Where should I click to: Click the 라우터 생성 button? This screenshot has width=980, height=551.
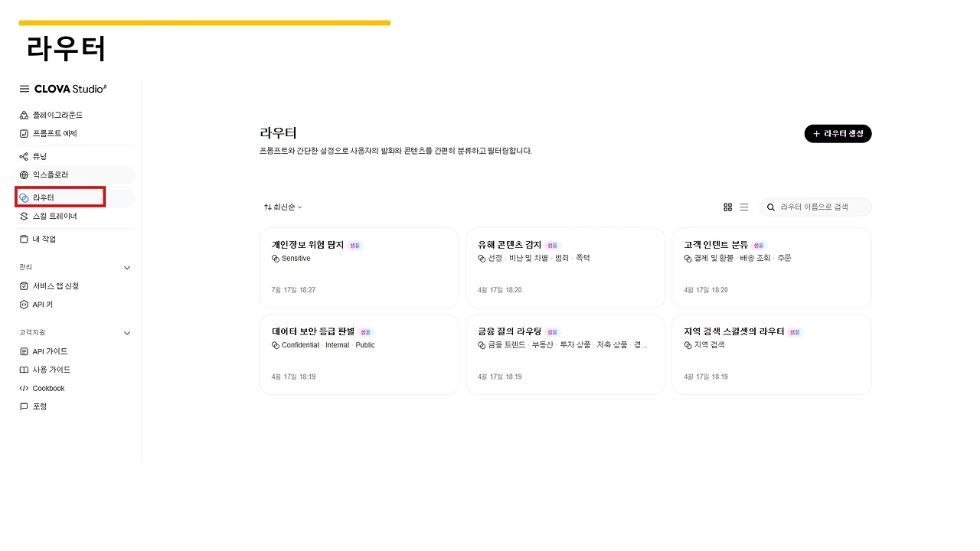tap(838, 133)
